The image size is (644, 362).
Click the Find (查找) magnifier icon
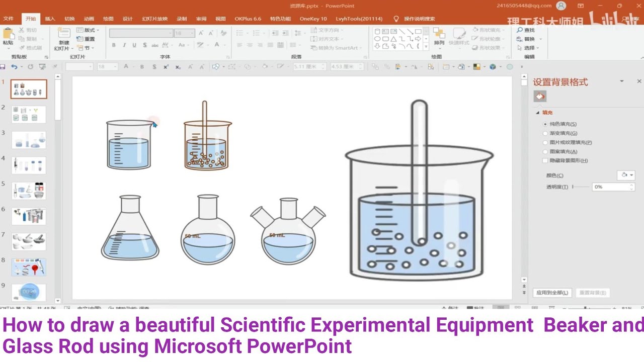pyautogui.click(x=520, y=30)
